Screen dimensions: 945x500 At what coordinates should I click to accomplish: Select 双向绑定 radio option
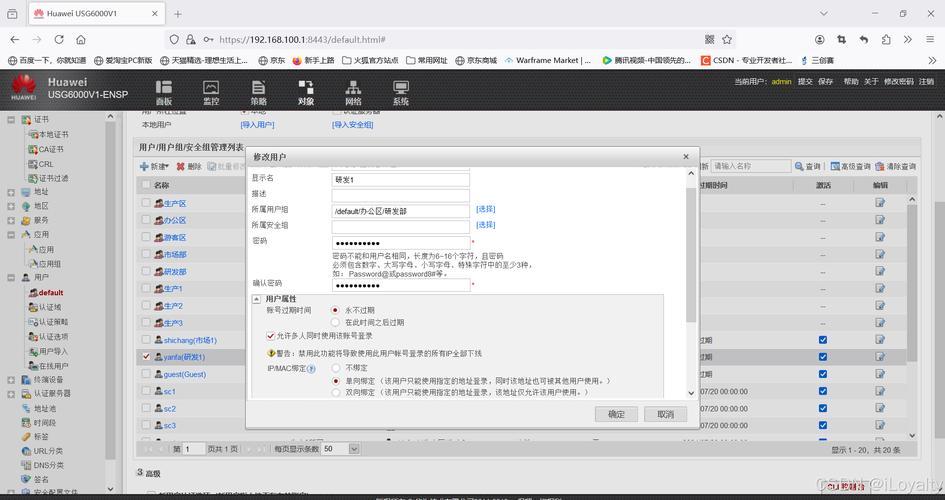[x=336, y=392]
